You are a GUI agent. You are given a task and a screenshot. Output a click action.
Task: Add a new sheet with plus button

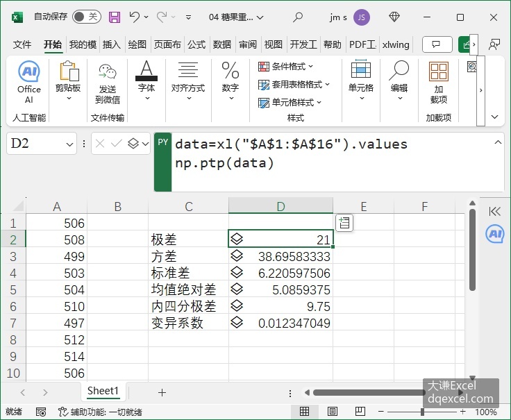162,392
